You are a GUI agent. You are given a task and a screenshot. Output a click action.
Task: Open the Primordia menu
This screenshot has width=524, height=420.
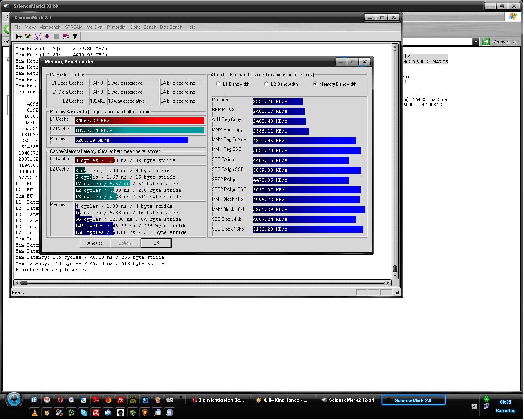coord(116,27)
